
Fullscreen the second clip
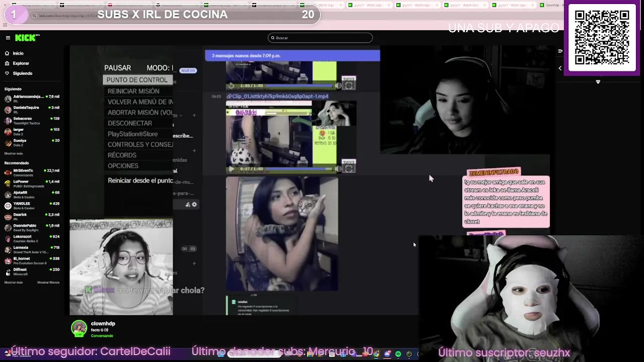coord(349,169)
